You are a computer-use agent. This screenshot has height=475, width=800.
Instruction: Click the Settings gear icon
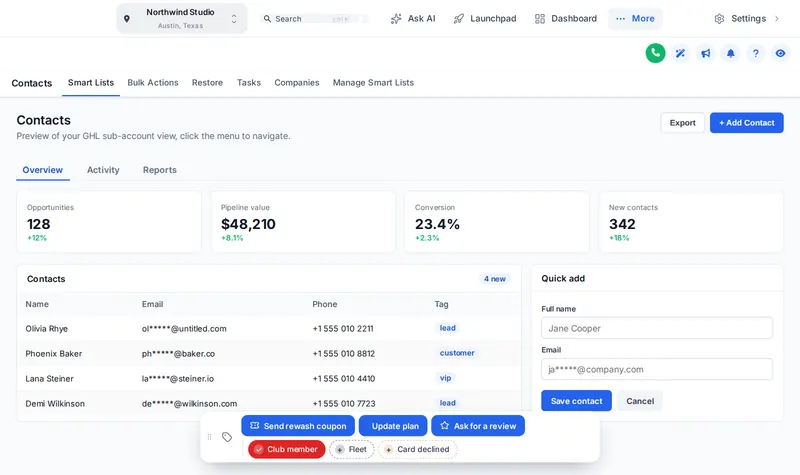(719, 18)
